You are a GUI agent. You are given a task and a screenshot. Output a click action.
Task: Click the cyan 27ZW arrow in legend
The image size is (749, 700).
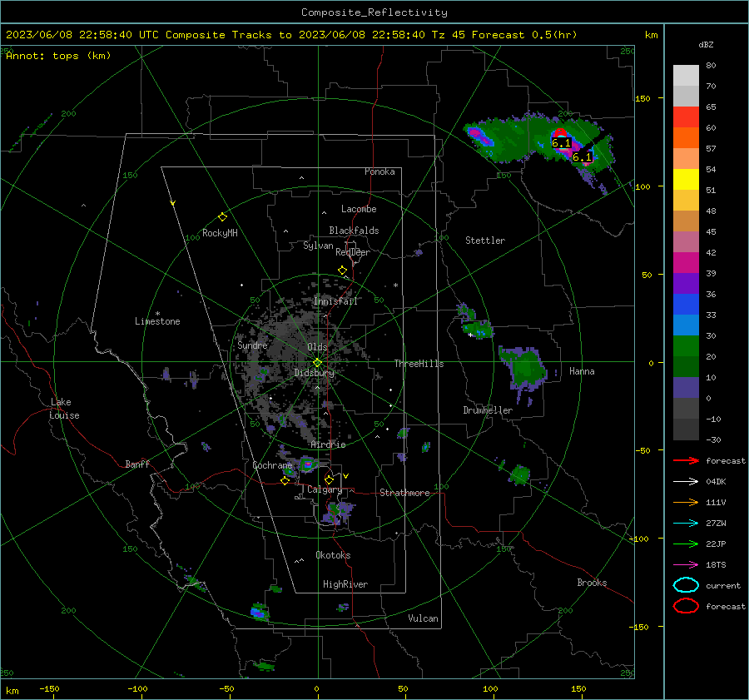tap(686, 524)
